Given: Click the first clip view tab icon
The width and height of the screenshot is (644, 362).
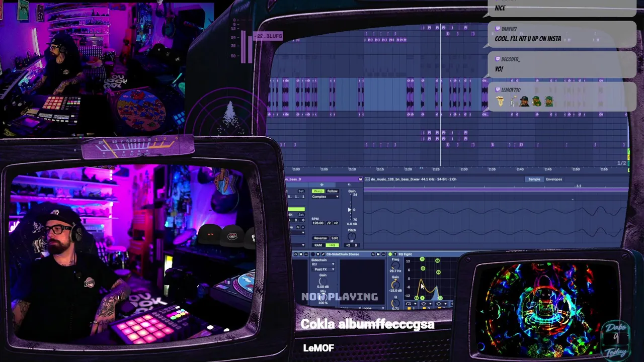Looking at the screenshot, I should coord(322,185).
